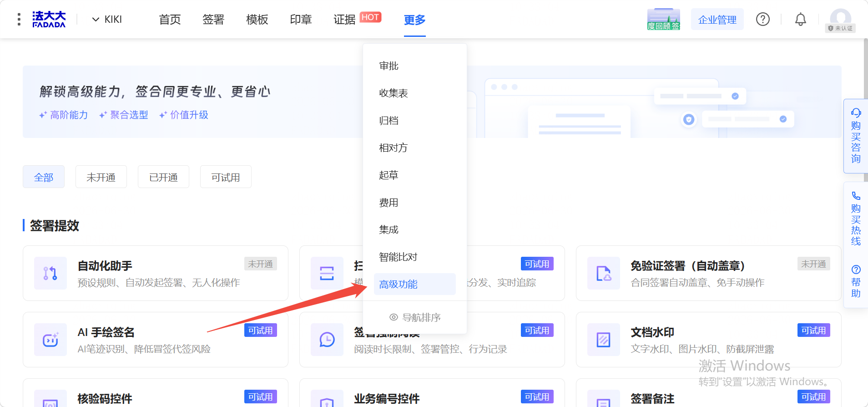Click 导航排序 at menu bottom
Viewport: 868px width, 407px height.
pos(415,317)
